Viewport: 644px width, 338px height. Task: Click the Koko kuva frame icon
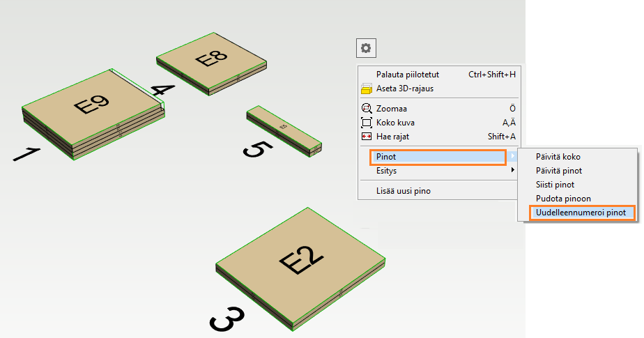pyautogui.click(x=367, y=123)
